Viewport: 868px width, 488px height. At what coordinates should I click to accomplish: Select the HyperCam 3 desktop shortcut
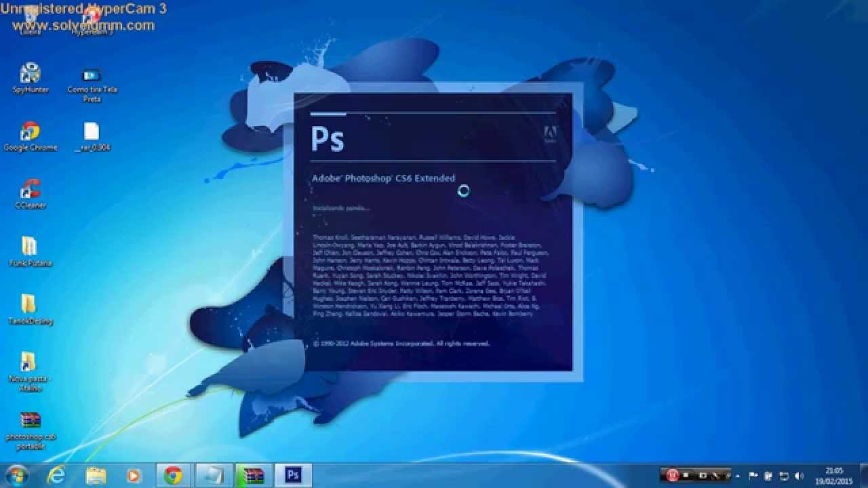92,20
